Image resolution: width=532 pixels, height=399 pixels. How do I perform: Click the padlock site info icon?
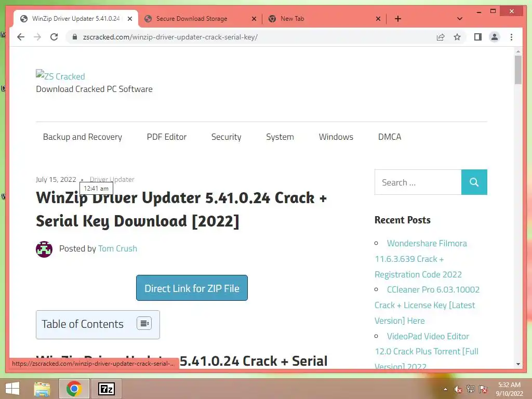[x=75, y=37]
